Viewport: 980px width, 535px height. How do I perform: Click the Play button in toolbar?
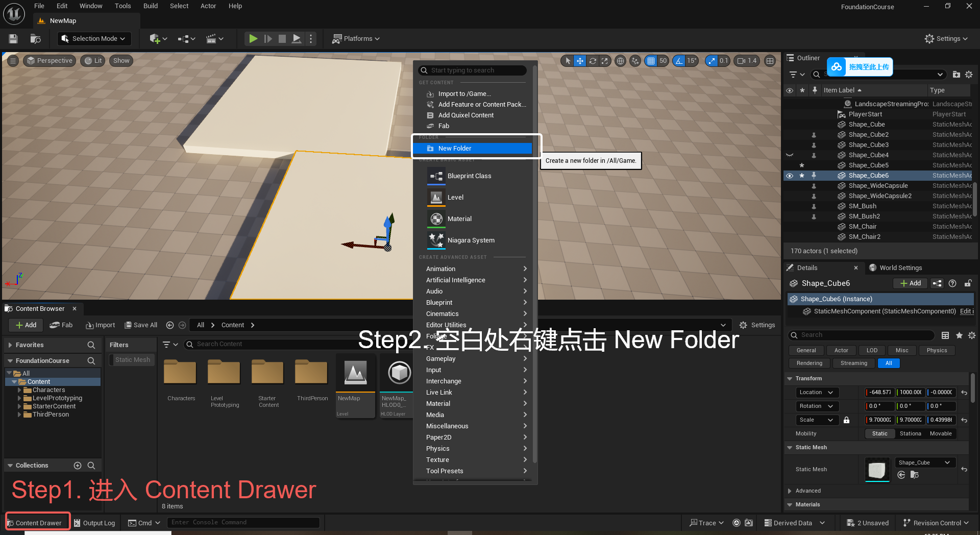(x=253, y=39)
